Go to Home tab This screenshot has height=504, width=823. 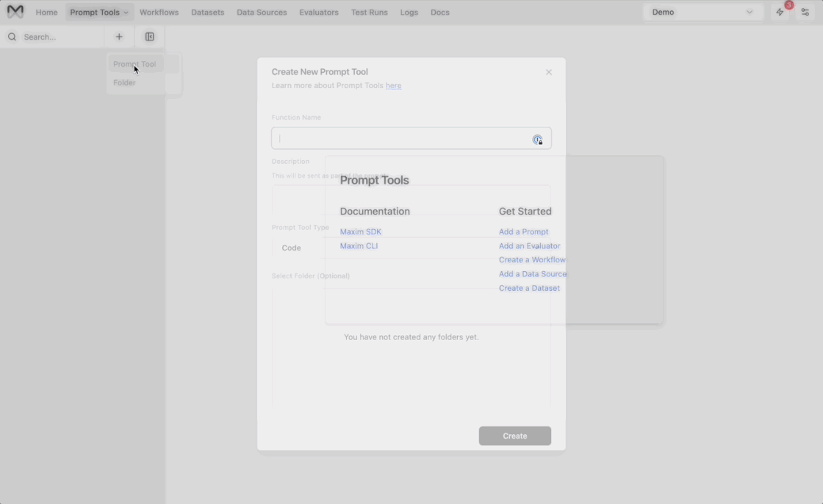tap(47, 12)
